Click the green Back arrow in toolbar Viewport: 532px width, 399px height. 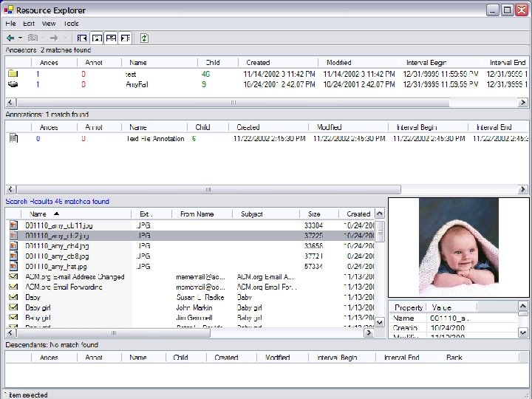tap(10, 38)
